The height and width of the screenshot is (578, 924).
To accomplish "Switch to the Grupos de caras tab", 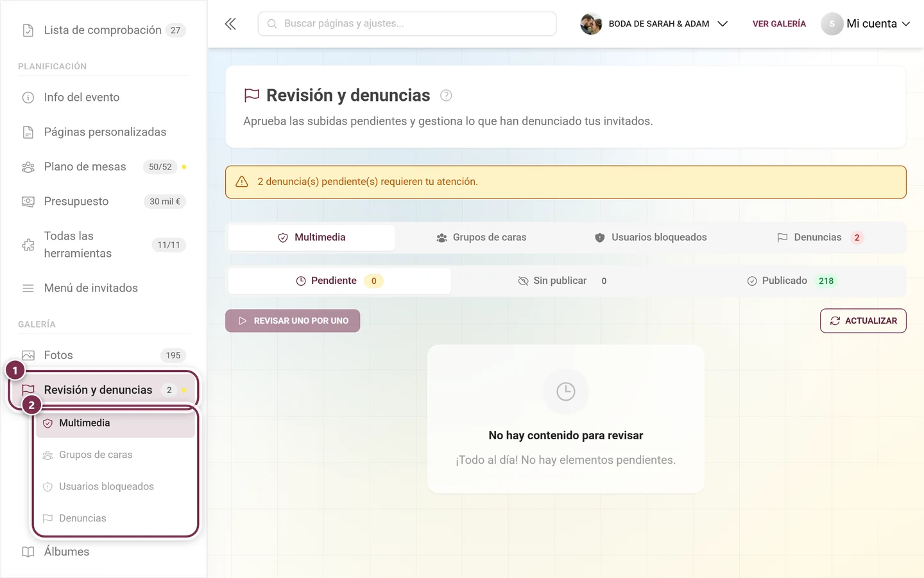I will [481, 238].
